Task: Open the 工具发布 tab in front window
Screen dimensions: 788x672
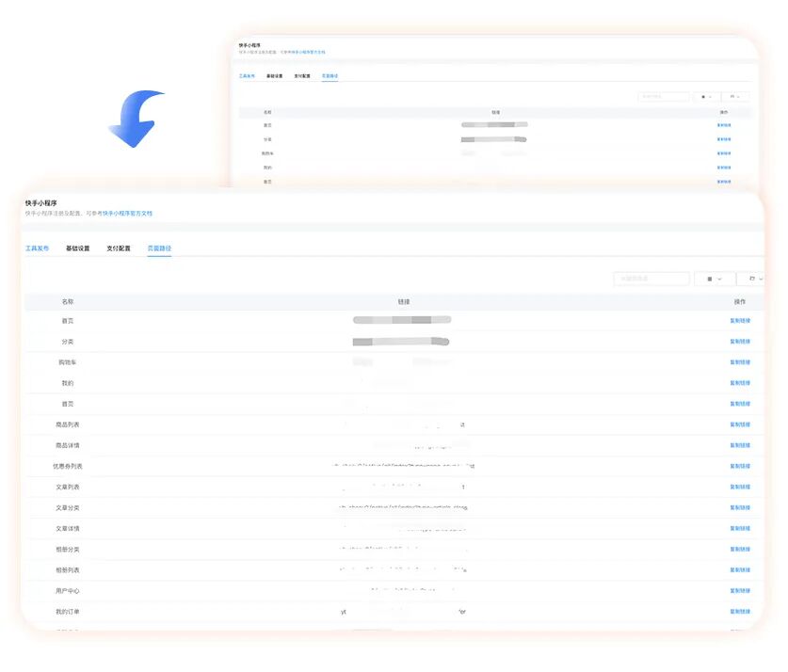Action: tap(38, 248)
